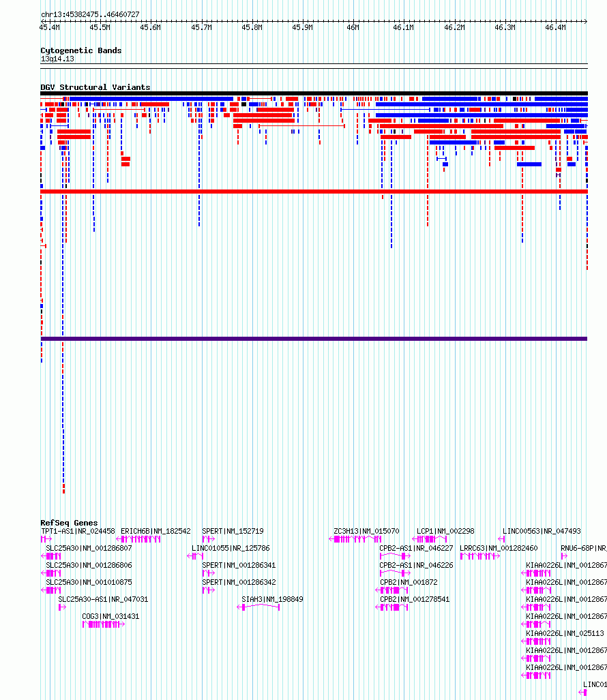
Task: Click the 45.8M scale tick label
Action: 252,28
